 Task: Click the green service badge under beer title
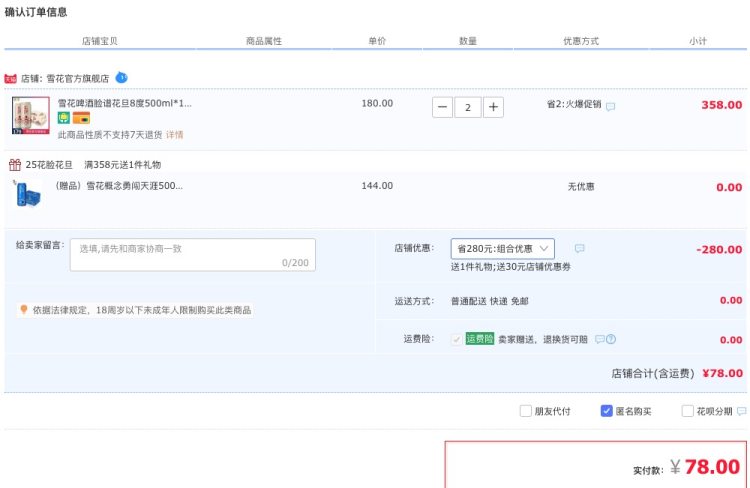coord(64,117)
